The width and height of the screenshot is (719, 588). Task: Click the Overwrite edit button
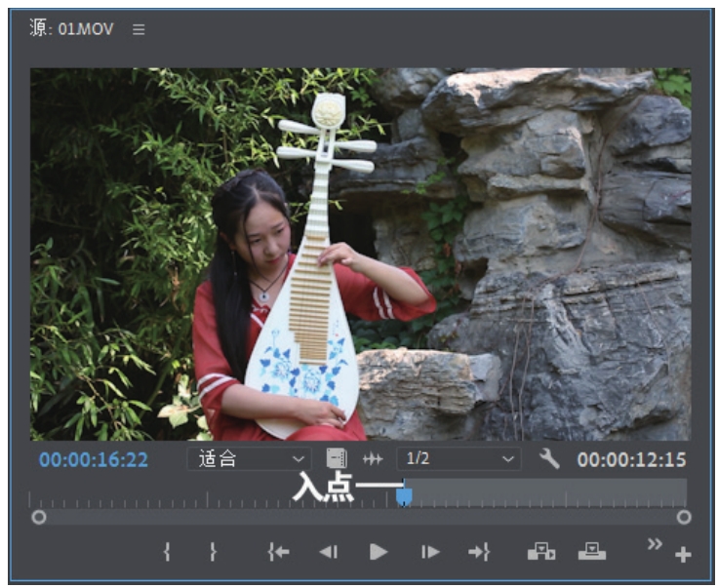[x=592, y=551]
